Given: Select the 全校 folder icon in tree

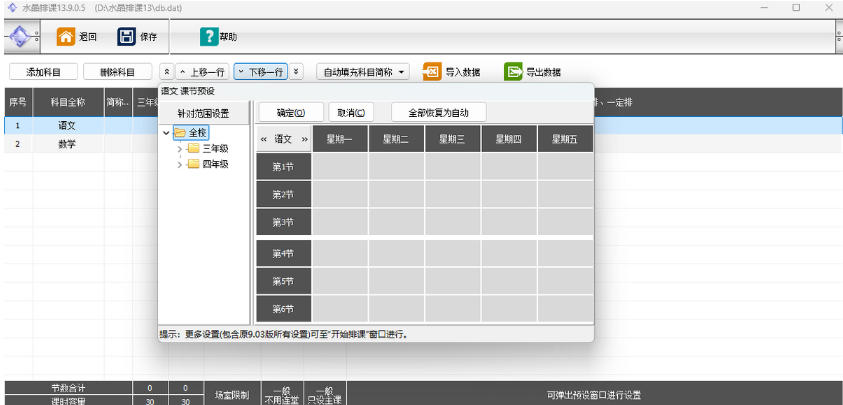Looking at the screenshot, I should point(180,132).
